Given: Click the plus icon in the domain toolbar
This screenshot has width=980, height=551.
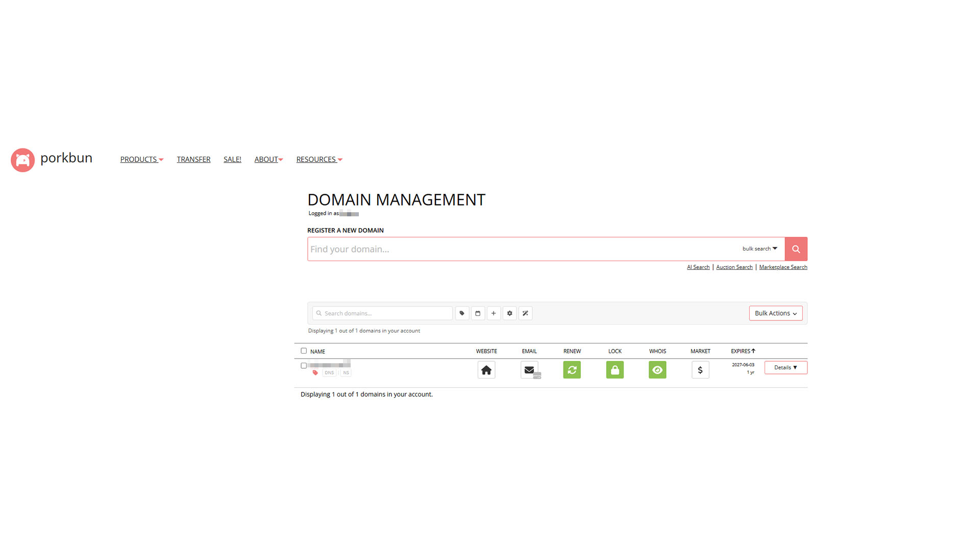Looking at the screenshot, I should pos(494,313).
